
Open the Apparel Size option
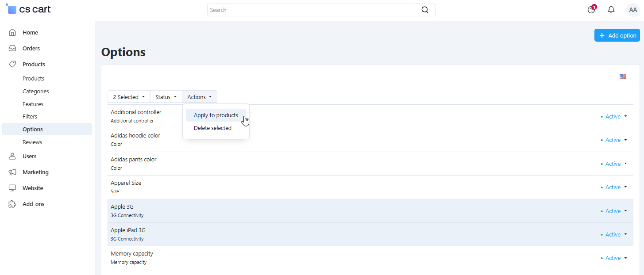pyautogui.click(x=126, y=183)
